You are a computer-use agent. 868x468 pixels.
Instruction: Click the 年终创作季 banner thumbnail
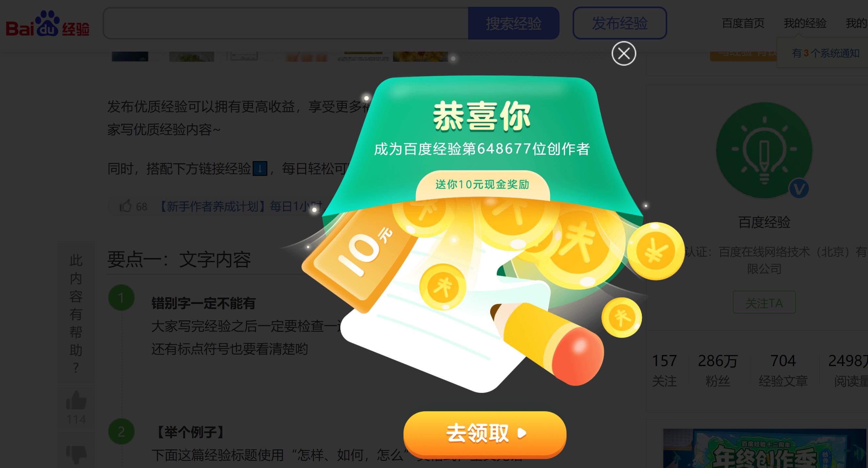click(765, 448)
